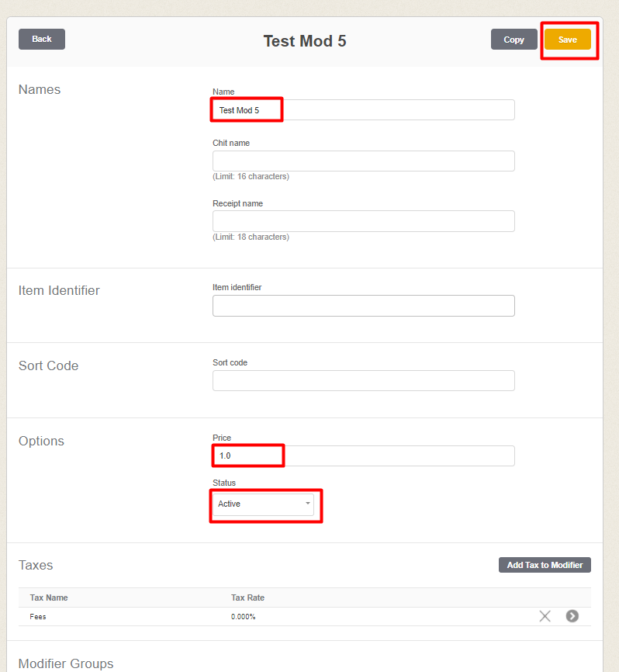Click the Tax Name column header
The image size is (619, 672).
click(x=49, y=598)
